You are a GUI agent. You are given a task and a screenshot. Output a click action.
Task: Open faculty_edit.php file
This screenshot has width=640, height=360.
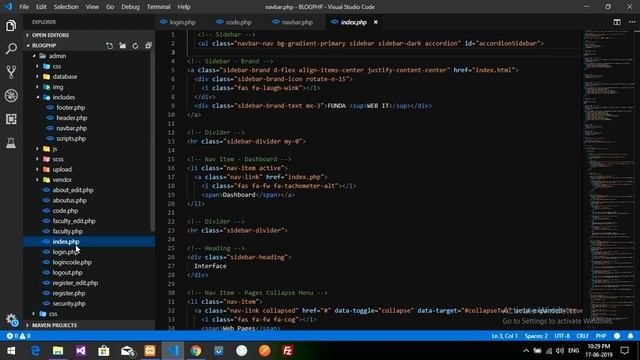tap(73, 221)
